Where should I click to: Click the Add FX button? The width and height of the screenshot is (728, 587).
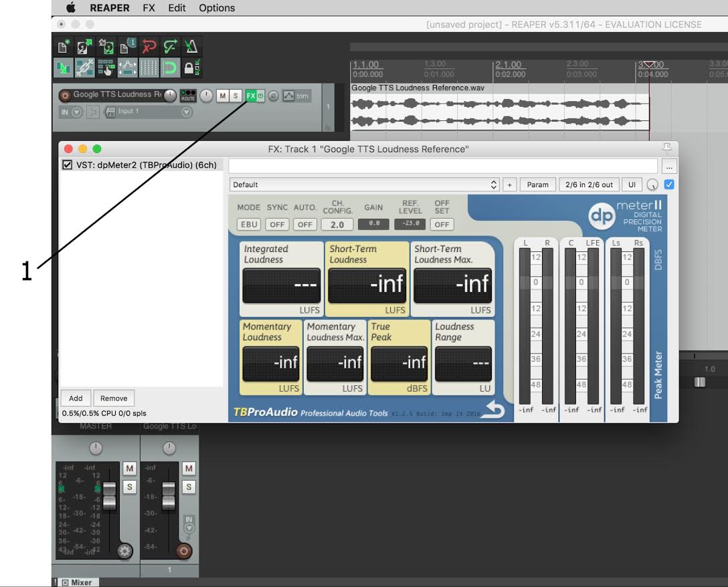76,398
